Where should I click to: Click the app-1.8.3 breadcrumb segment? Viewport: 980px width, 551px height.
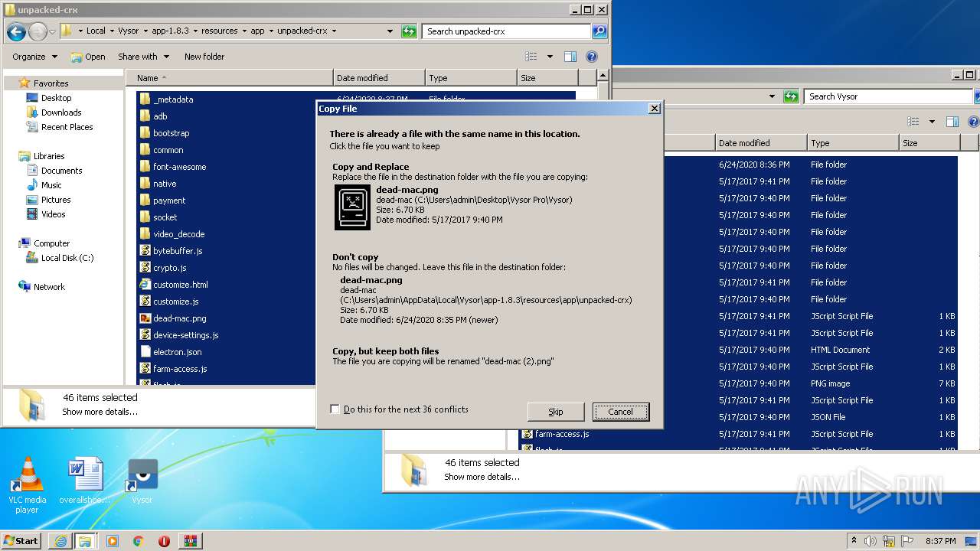click(170, 31)
